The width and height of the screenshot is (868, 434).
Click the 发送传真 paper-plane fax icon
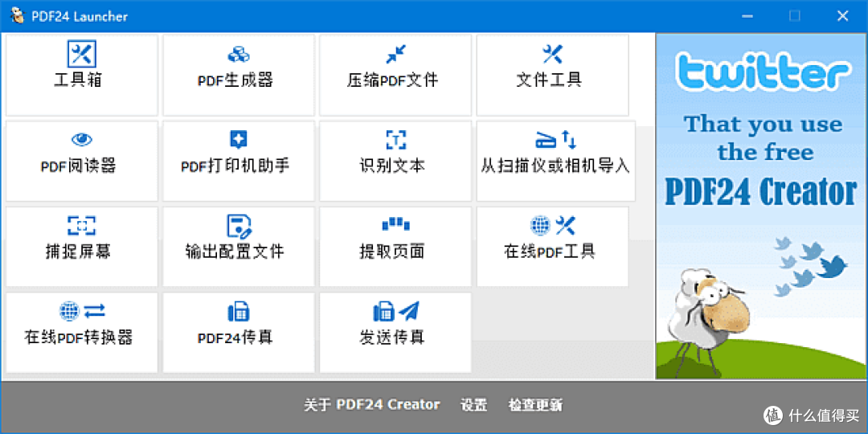396,311
